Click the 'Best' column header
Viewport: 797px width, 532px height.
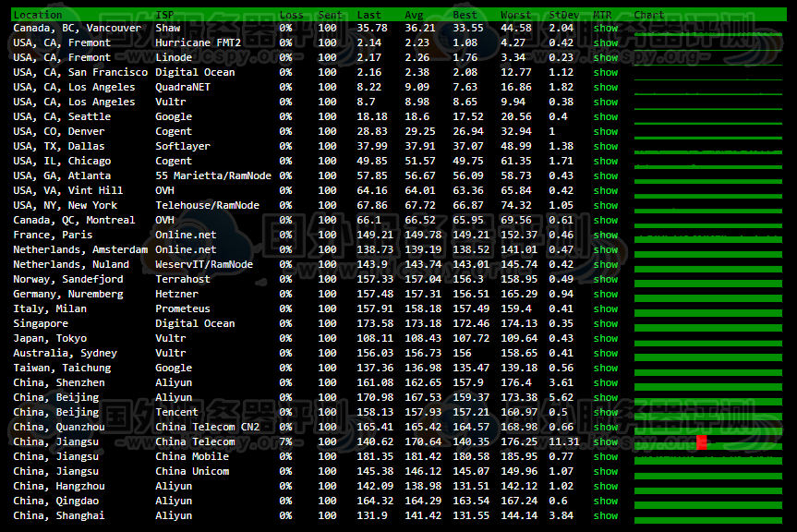[465, 15]
